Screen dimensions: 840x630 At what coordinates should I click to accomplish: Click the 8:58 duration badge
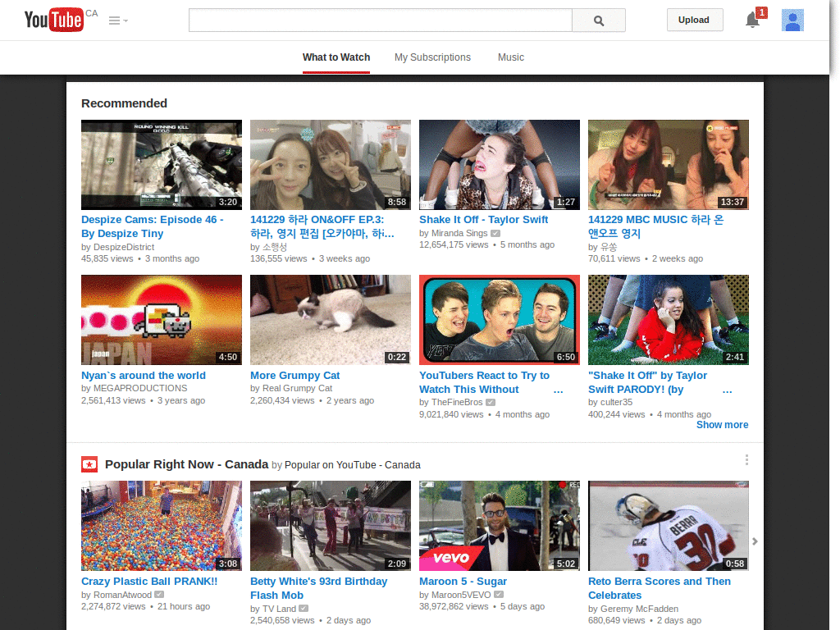click(x=397, y=202)
